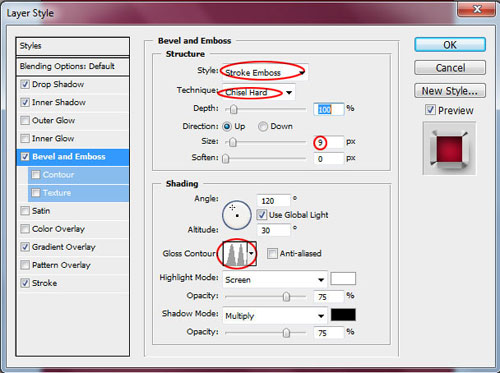The height and width of the screenshot is (373, 500).
Task: Select the Drop Shadow effect row
Action: tap(72, 84)
